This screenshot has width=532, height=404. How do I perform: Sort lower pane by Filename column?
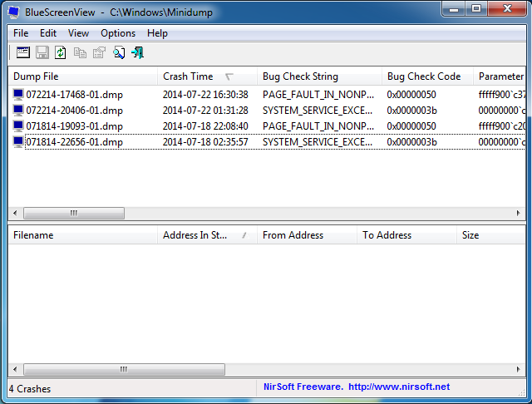83,235
